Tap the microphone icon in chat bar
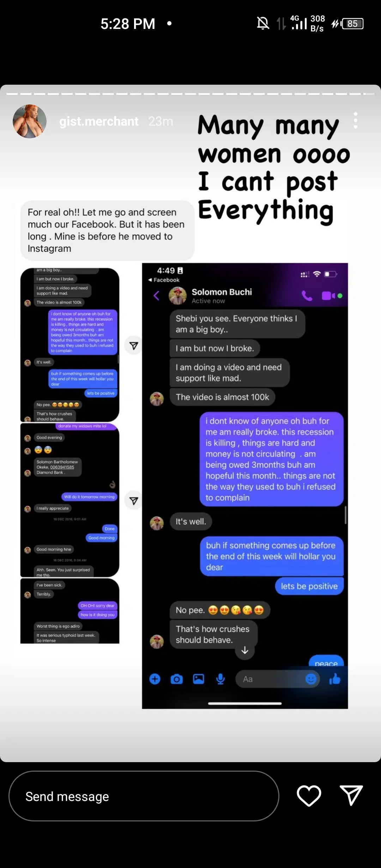This screenshot has height=868, width=381. [x=220, y=679]
